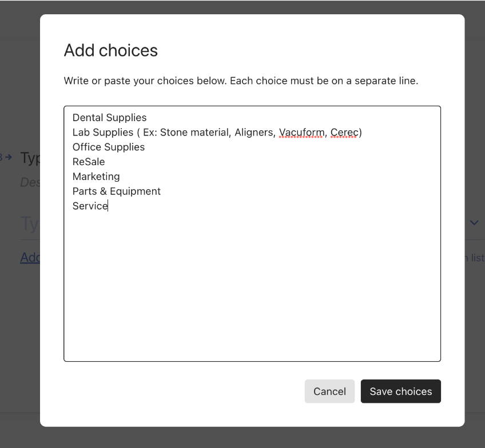Click the Lab Supplies text in the choices box
485x448 pixels.
(103, 132)
